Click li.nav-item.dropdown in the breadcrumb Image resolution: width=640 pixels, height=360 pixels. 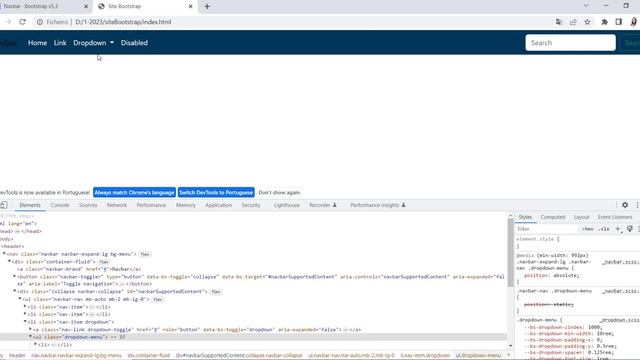425,356
